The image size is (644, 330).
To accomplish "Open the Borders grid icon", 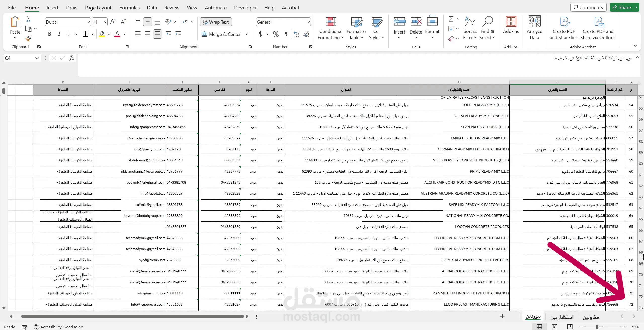I will click(x=86, y=34).
